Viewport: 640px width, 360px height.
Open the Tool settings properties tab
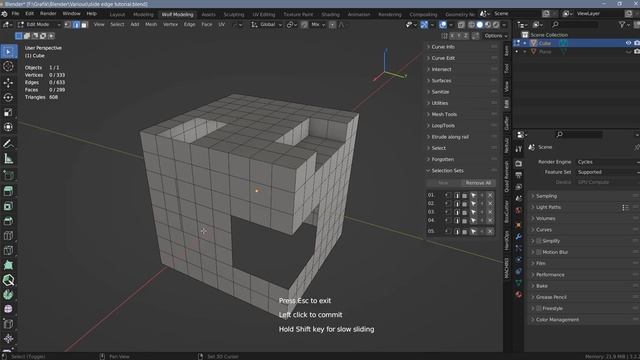coord(518,149)
